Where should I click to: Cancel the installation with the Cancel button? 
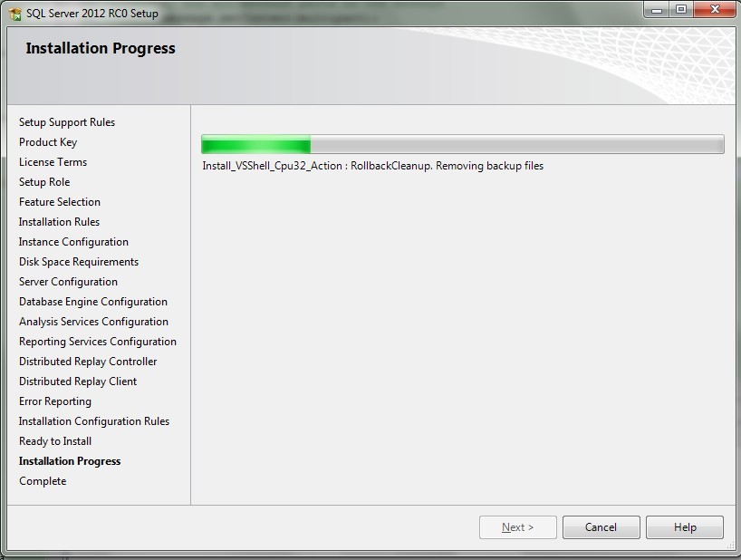[x=601, y=526]
